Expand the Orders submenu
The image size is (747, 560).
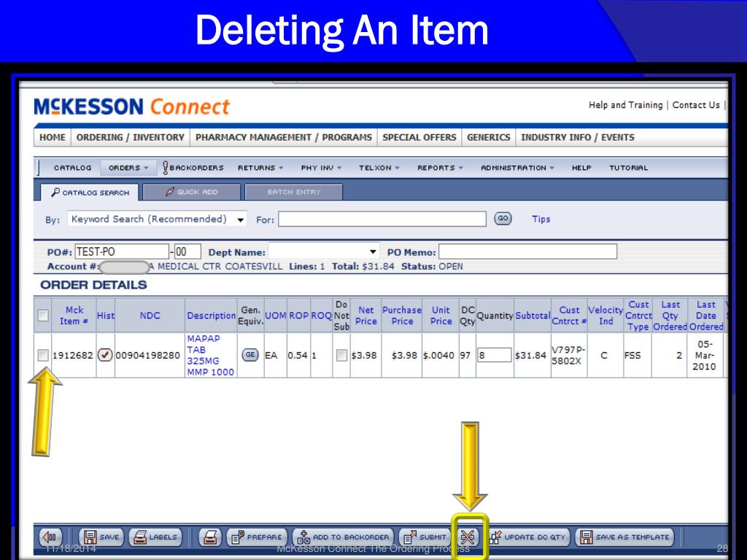coord(128,168)
